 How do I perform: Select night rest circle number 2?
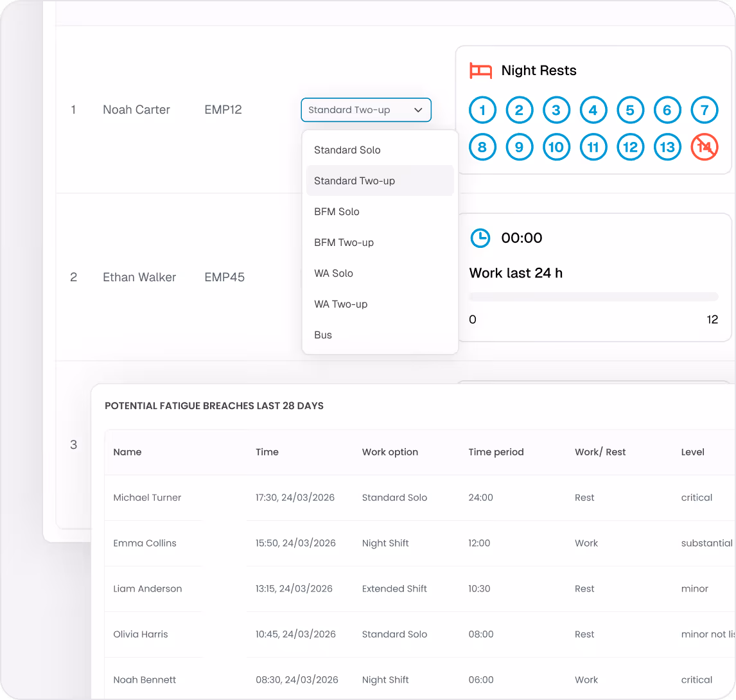point(519,110)
